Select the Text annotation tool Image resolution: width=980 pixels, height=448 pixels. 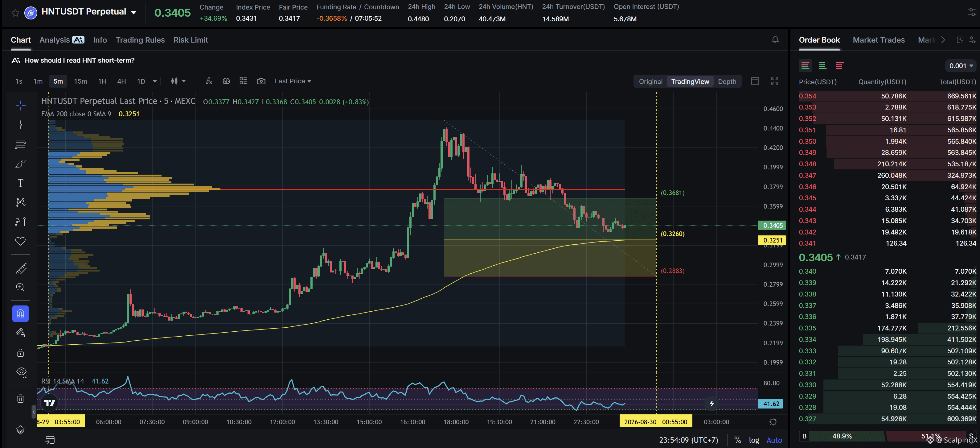[x=21, y=183]
